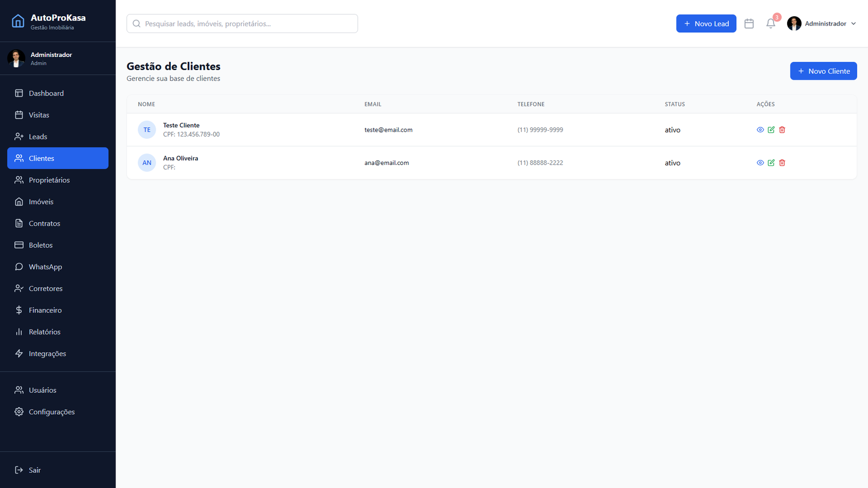Open notifications bell icon

coord(770,24)
